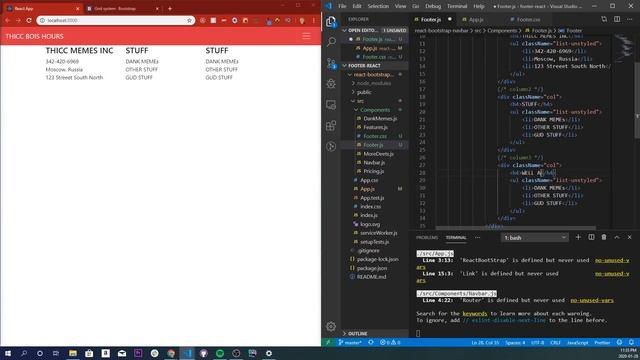Open the Source Control view
Image resolution: width=640 pixels, height=360 pixels.
pos(331,63)
